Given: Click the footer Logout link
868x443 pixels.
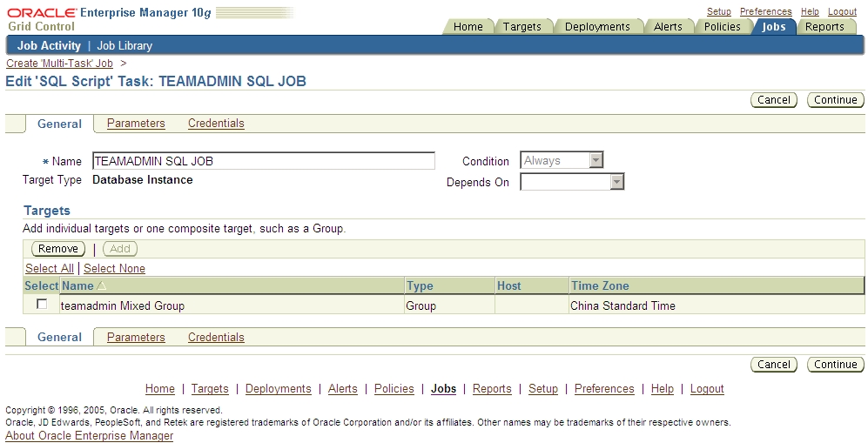Looking at the screenshot, I should [x=707, y=389].
